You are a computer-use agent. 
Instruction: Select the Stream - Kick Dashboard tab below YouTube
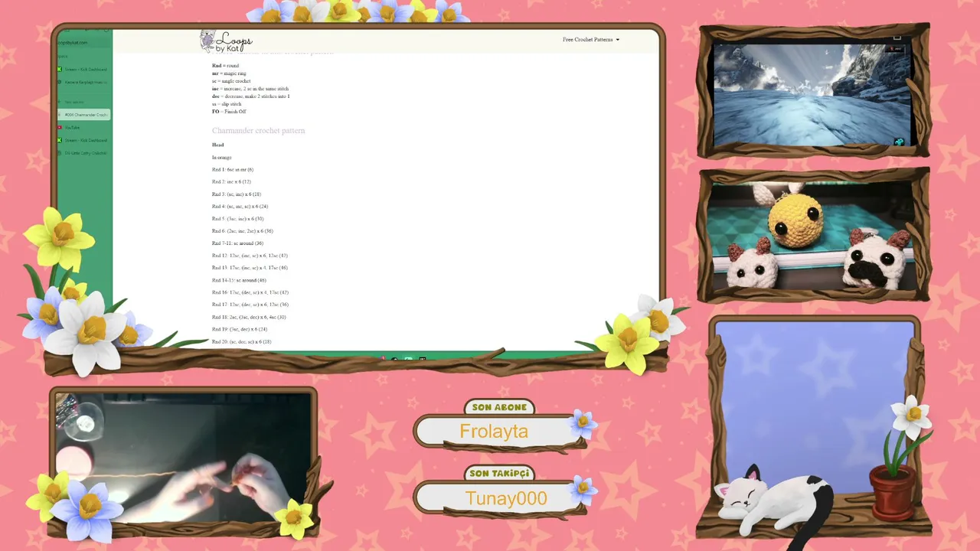[84, 140]
